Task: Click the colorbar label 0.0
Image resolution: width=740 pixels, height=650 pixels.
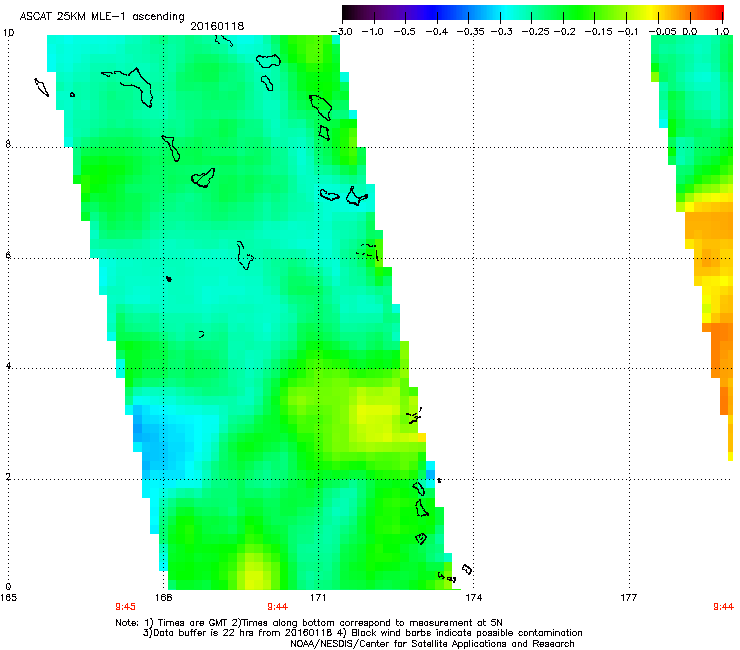Action: point(690,32)
